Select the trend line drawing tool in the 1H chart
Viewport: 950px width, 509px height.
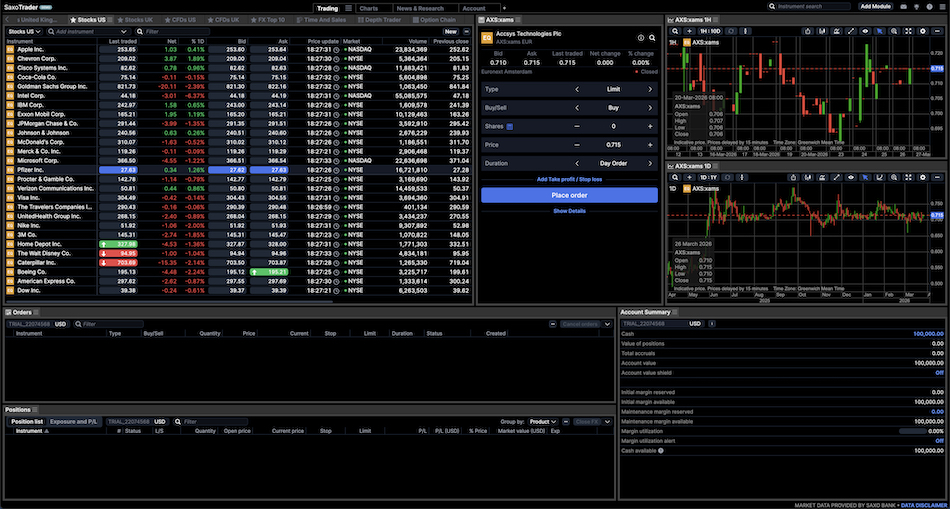[x=851, y=31]
